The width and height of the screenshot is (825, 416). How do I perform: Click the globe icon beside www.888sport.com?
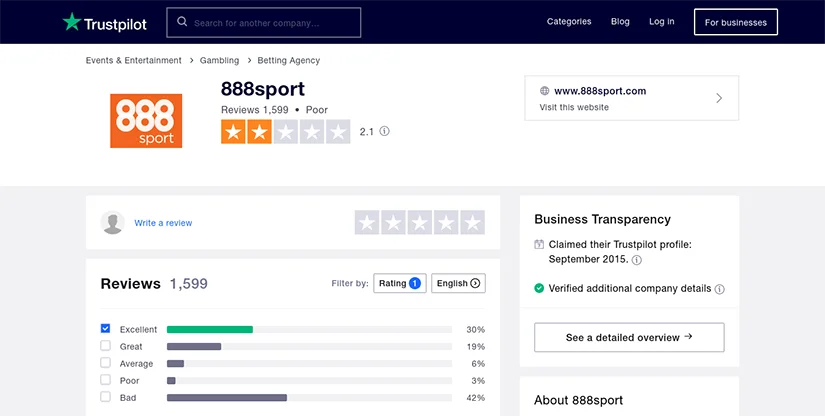(x=545, y=91)
